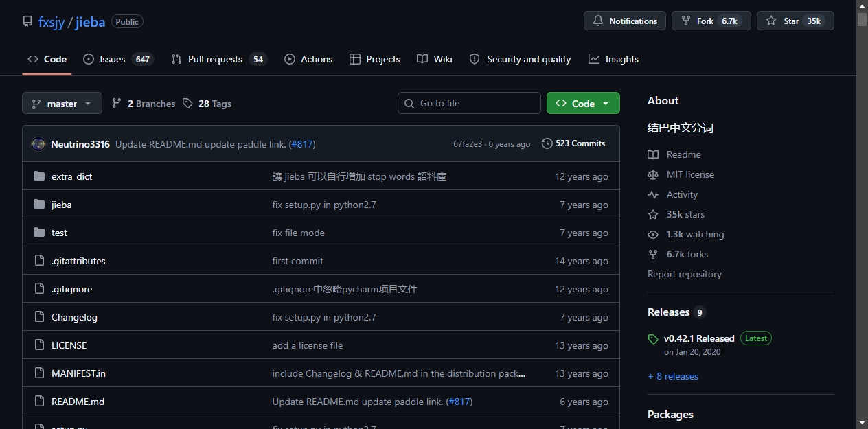Open 'add a license file' commit message

(x=307, y=345)
